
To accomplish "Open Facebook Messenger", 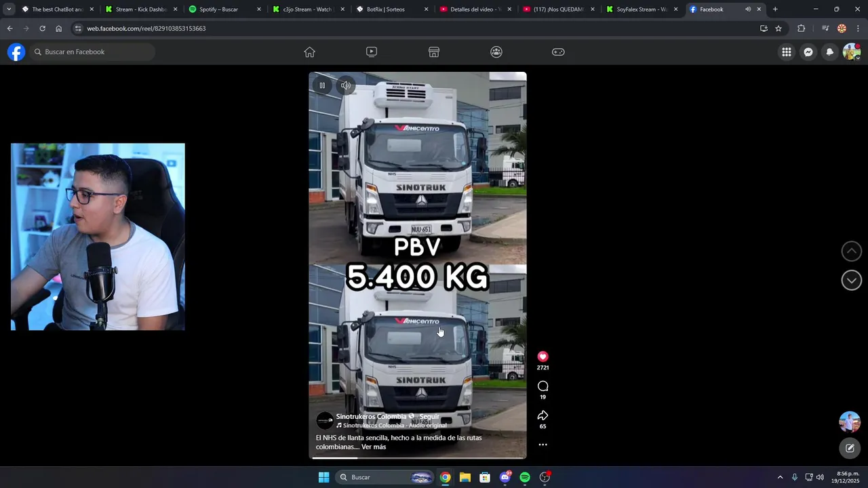I will (808, 52).
